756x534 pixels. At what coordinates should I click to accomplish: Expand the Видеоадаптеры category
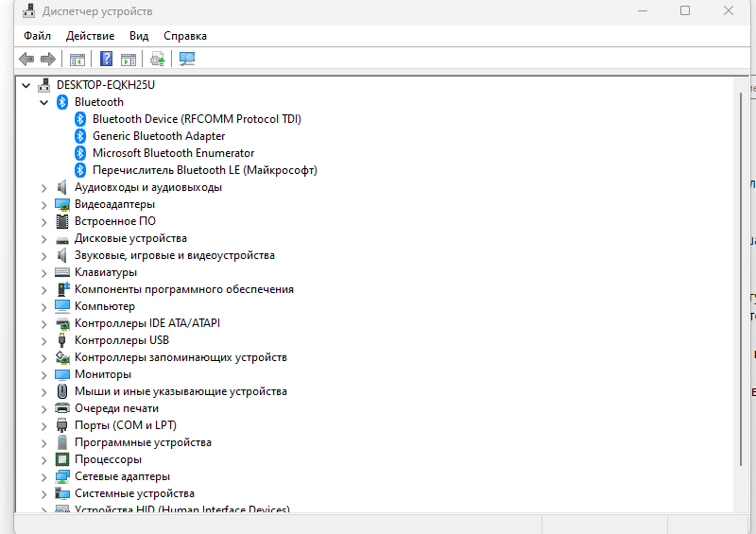click(x=43, y=205)
